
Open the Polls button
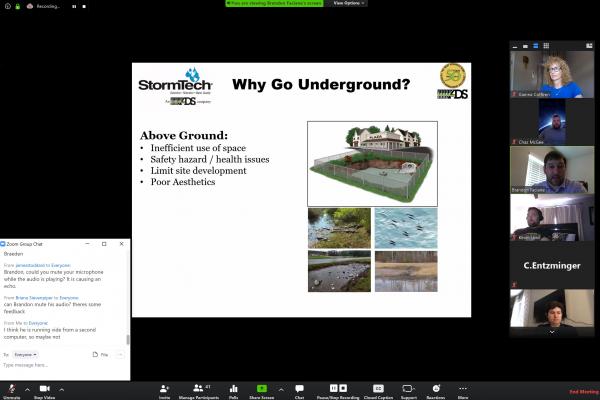pyautogui.click(x=233, y=391)
